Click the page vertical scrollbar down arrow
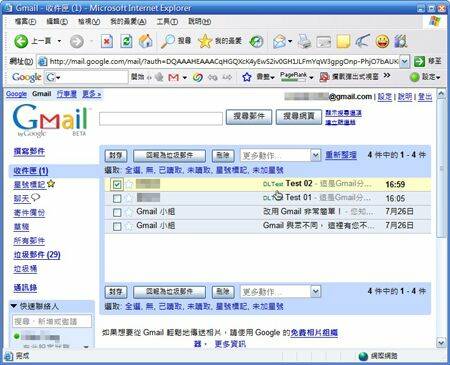This screenshot has height=365, width=450. click(x=441, y=342)
